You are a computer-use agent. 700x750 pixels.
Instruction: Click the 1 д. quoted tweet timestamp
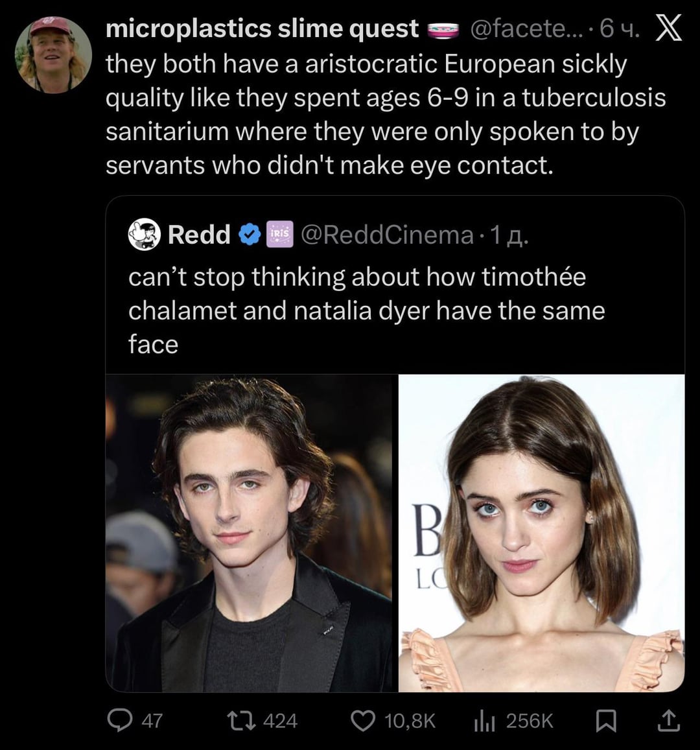[x=509, y=235]
